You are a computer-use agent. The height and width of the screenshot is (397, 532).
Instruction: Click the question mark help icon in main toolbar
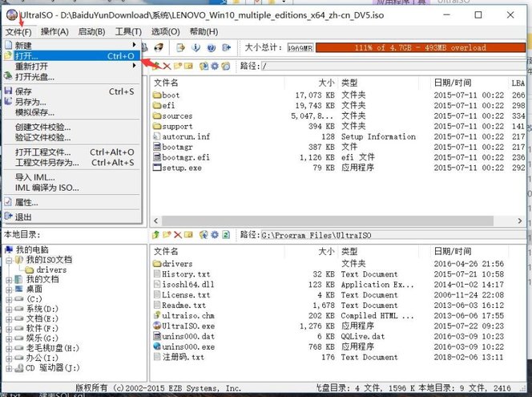click(211, 48)
